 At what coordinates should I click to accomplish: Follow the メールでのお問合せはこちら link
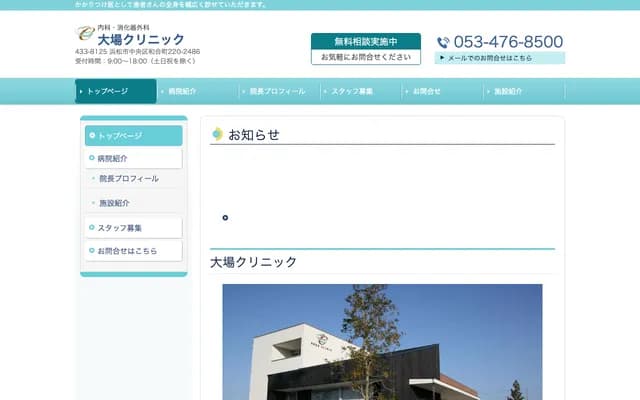point(500,58)
